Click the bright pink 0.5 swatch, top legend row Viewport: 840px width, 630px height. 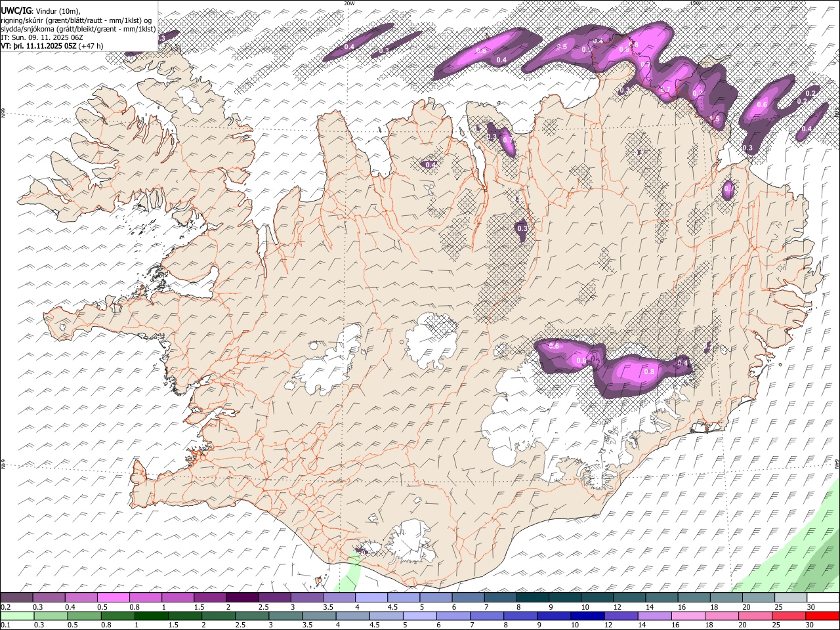tap(114, 597)
